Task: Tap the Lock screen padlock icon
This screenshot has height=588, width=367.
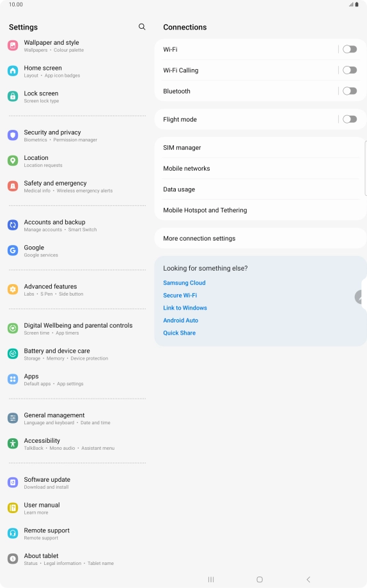Action: [13, 97]
